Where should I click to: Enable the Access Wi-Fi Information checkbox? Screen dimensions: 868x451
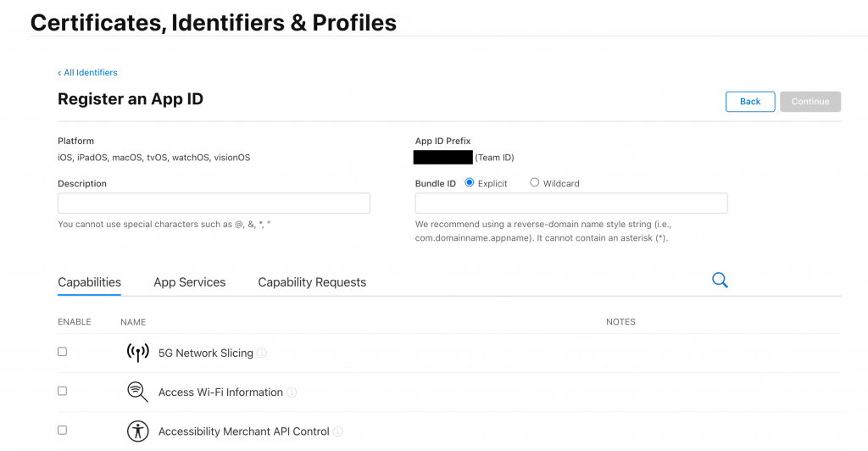(x=62, y=391)
